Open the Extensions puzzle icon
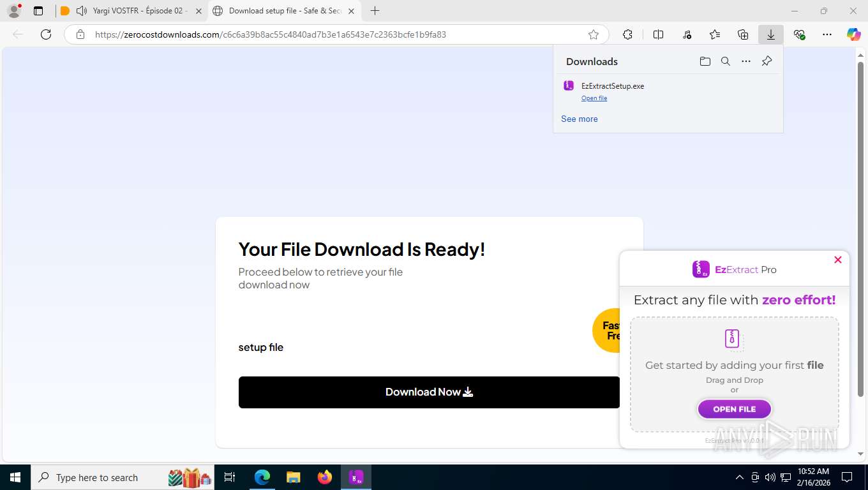Image resolution: width=868 pixels, height=490 pixels. (627, 34)
